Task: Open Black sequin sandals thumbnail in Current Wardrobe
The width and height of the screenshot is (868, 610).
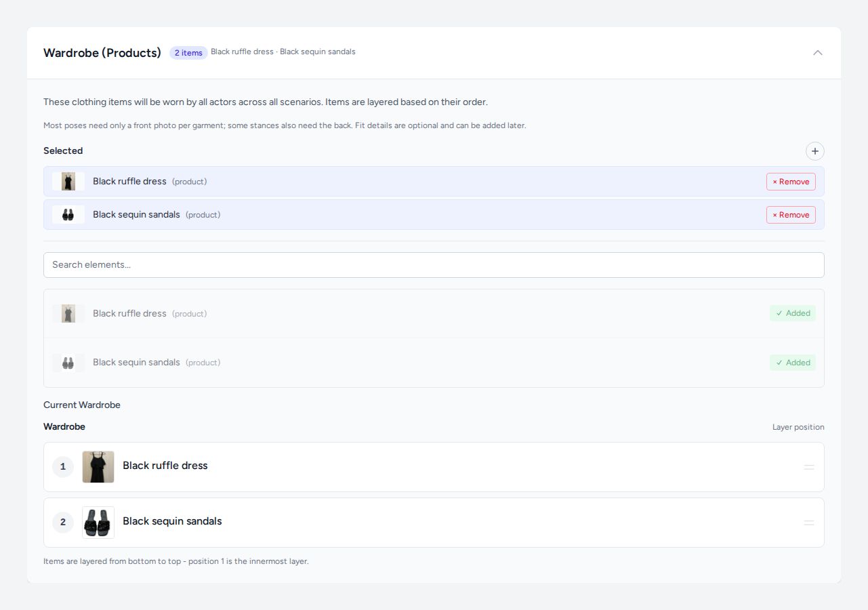Action: [98, 523]
